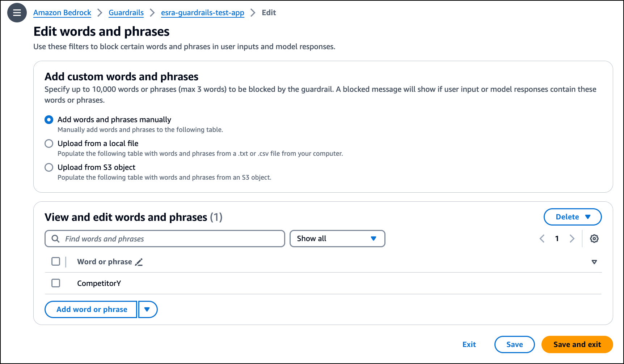The width and height of the screenshot is (624, 364).
Task: Click the Add word or phrase button
Action: point(91,309)
